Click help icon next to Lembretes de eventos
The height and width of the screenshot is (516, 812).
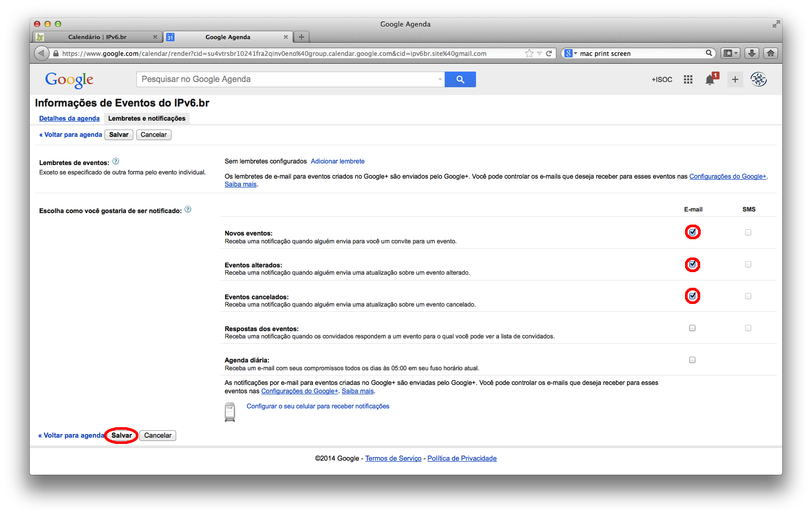click(116, 161)
